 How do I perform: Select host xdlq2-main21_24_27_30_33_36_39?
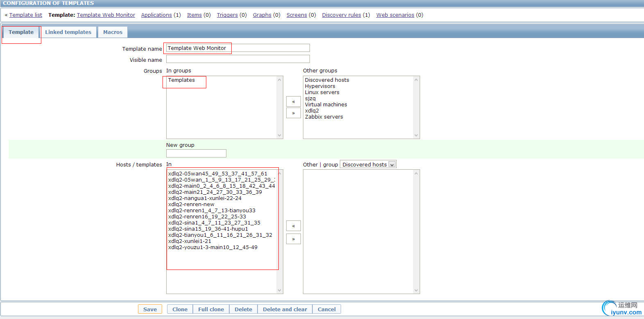(x=215, y=192)
